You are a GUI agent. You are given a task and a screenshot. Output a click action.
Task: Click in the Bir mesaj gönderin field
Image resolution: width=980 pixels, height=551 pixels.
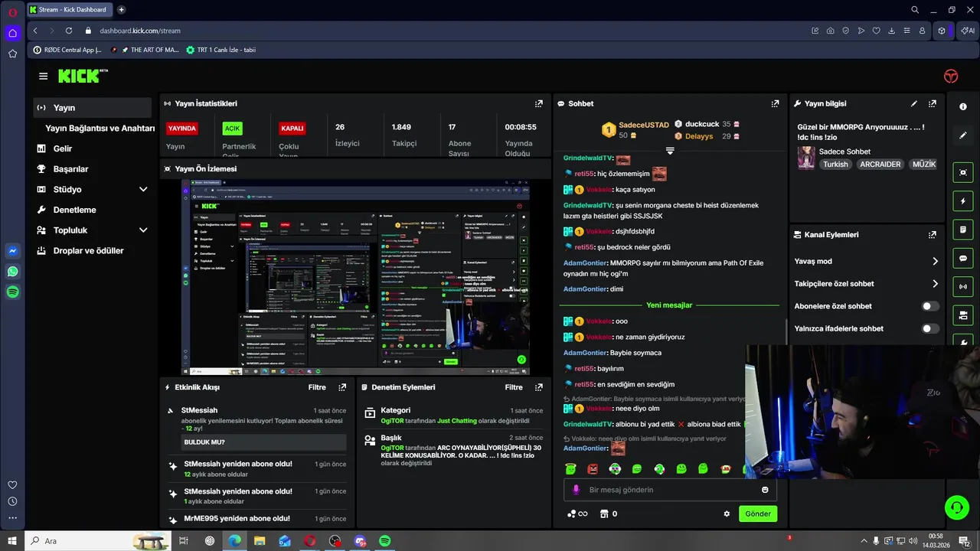click(x=670, y=490)
